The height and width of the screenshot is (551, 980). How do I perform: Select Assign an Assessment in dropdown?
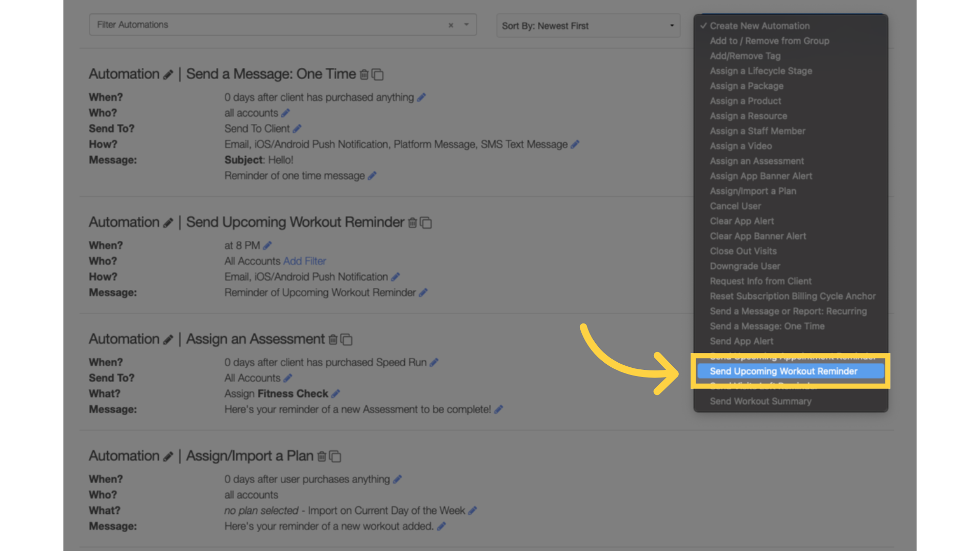791,161
